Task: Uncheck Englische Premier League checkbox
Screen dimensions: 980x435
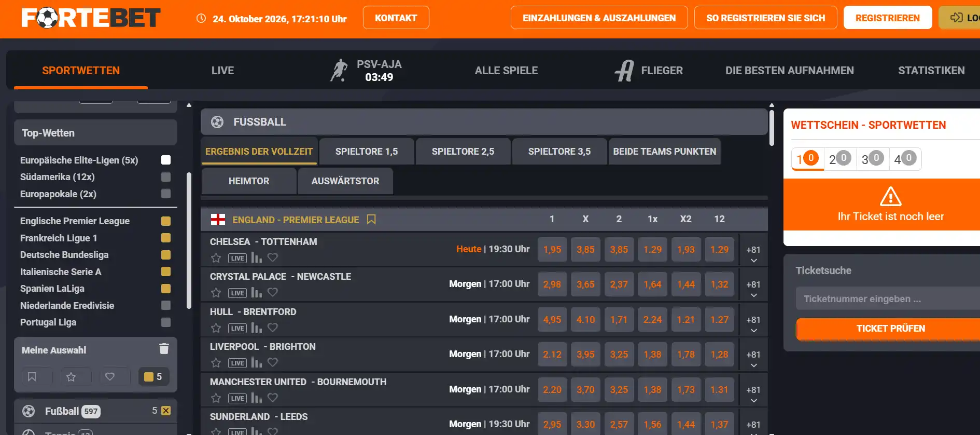Action: click(x=166, y=221)
